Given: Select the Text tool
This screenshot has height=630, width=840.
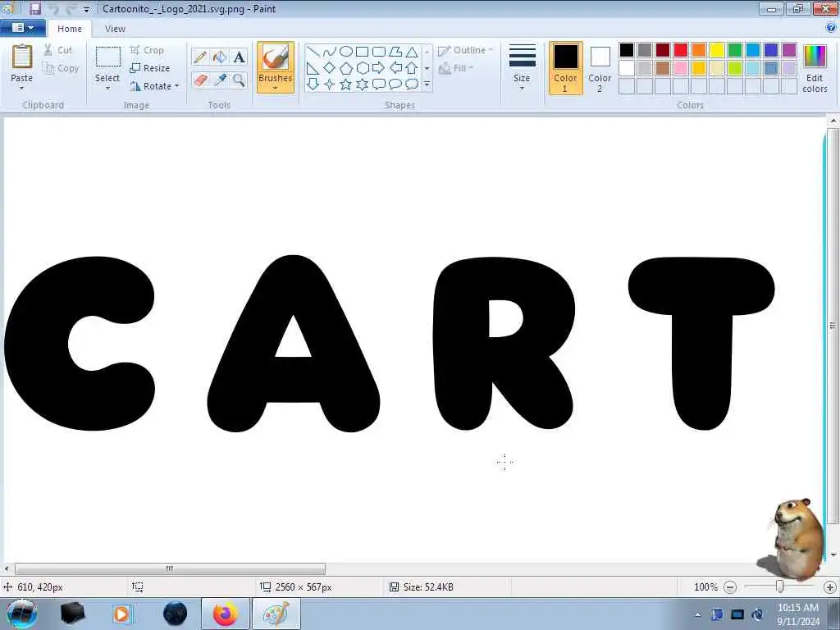Looking at the screenshot, I should tap(239, 57).
